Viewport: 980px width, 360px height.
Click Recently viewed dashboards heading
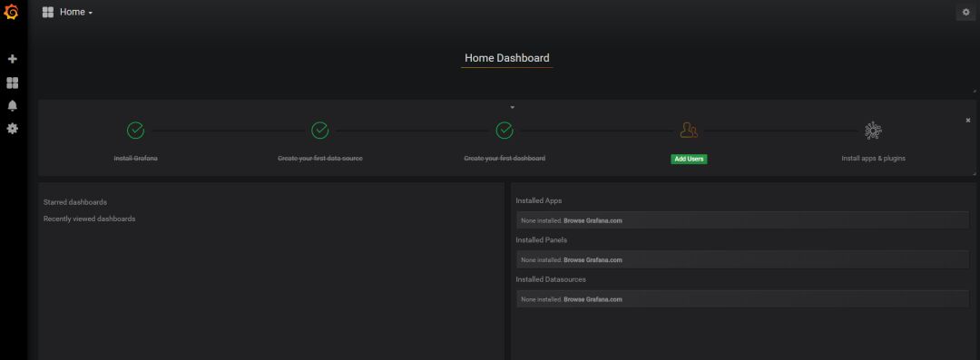click(89, 219)
